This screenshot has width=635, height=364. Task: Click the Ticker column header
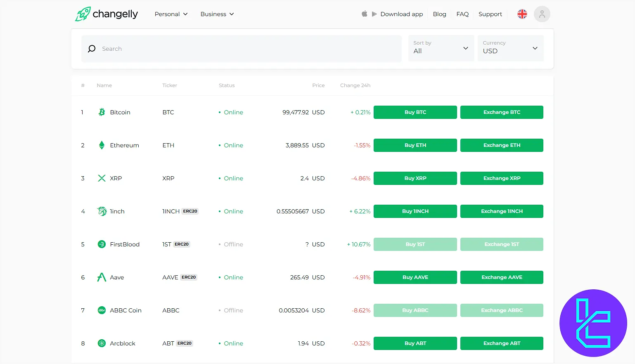(x=170, y=85)
